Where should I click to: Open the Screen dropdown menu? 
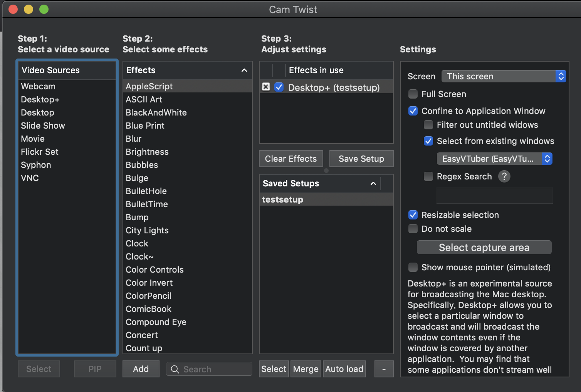click(504, 76)
